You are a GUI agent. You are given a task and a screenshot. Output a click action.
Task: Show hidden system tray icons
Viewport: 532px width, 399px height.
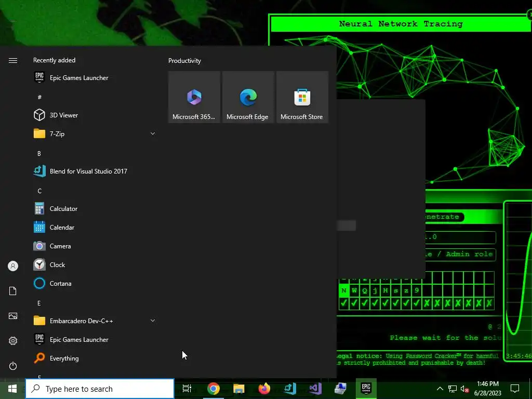pyautogui.click(x=440, y=389)
